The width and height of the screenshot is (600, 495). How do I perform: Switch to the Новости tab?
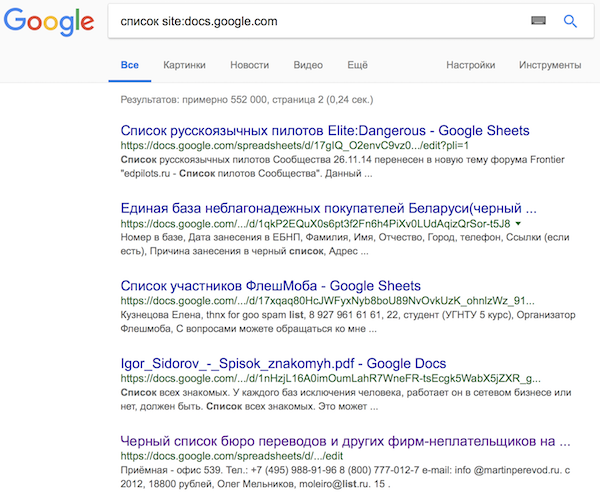pos(249,65)
